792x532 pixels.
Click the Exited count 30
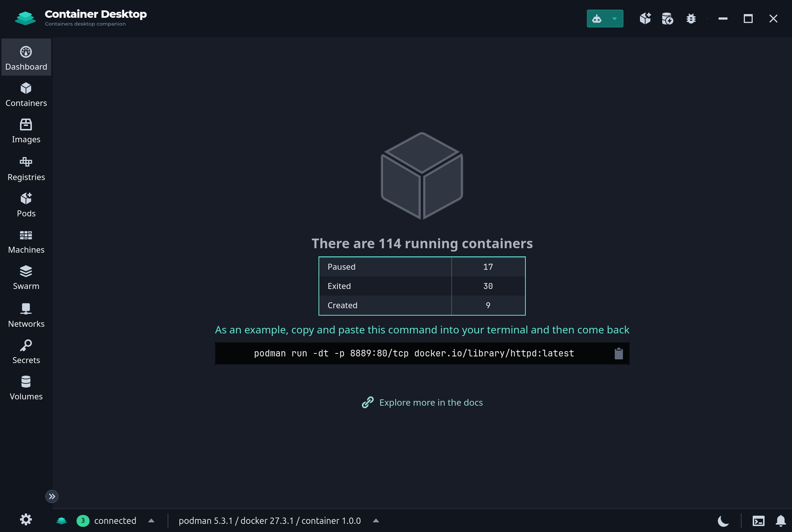[488, 286]
